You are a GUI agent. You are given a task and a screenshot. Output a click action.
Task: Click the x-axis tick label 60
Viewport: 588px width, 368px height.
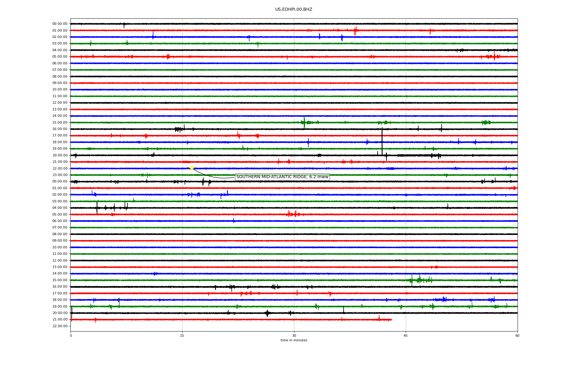pos(517,336)
